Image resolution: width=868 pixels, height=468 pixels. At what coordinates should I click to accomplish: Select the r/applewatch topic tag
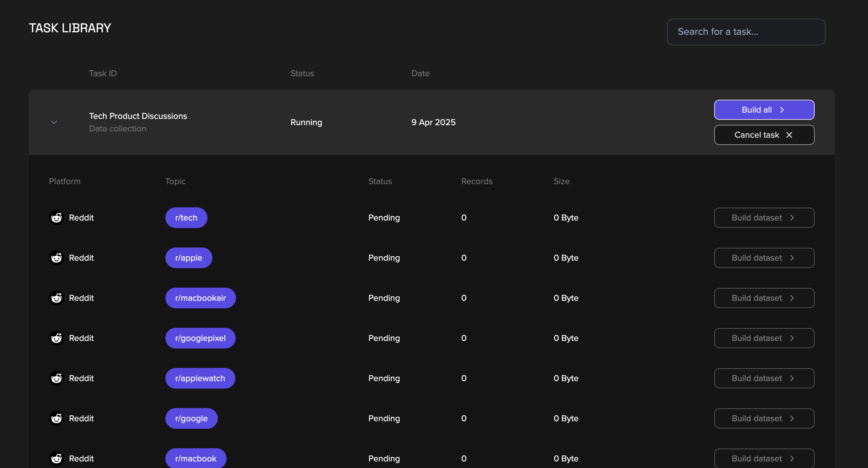200,378
